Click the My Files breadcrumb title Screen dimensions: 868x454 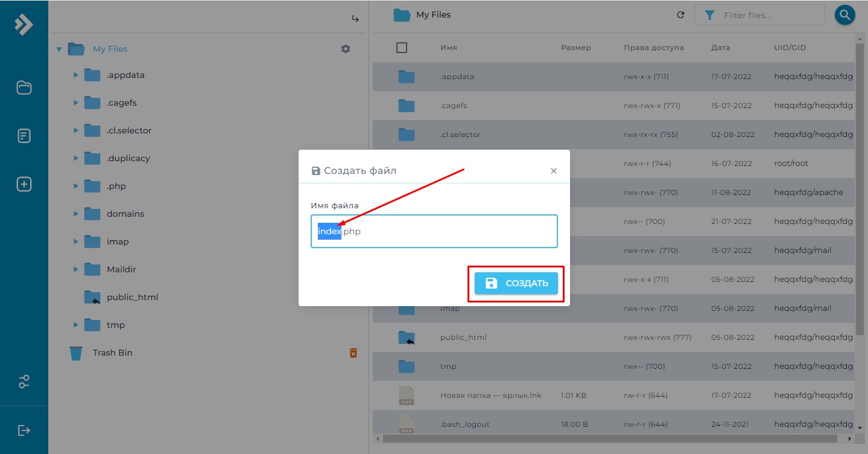(433, 14)
